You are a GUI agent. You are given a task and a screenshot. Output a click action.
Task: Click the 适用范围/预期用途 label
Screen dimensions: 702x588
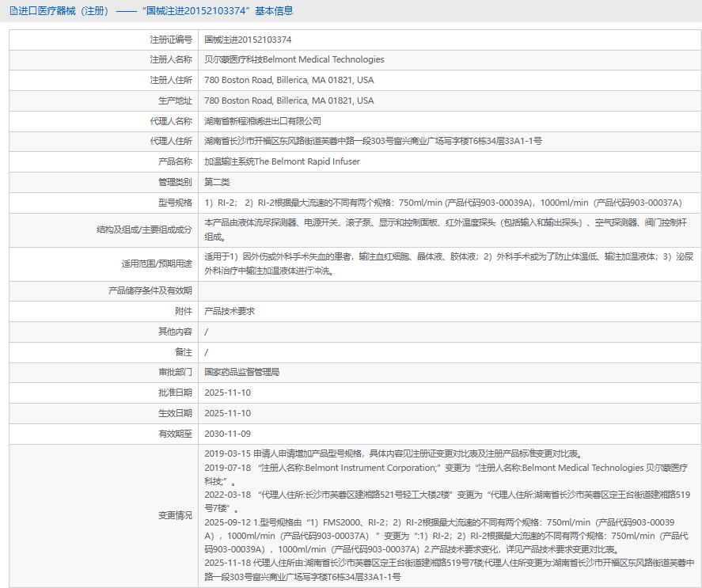click(x=157, y=264)
